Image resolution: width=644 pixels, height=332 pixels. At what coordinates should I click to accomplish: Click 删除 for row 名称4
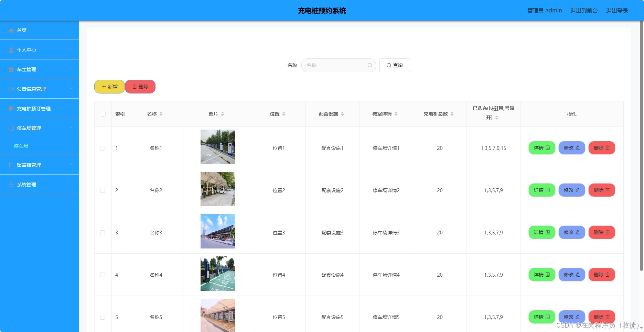tap(602, 275)
